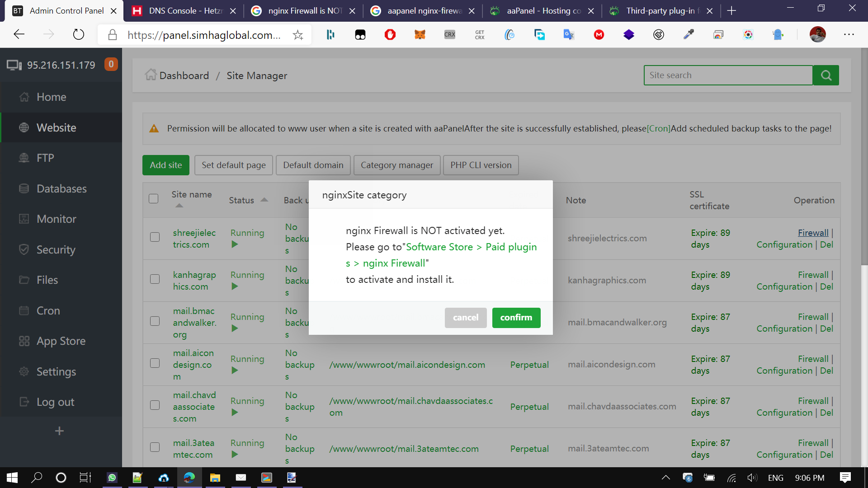Click the browser refresh icon
The height and width of the screenshot is (488, 868).
[x=79, y=34]
